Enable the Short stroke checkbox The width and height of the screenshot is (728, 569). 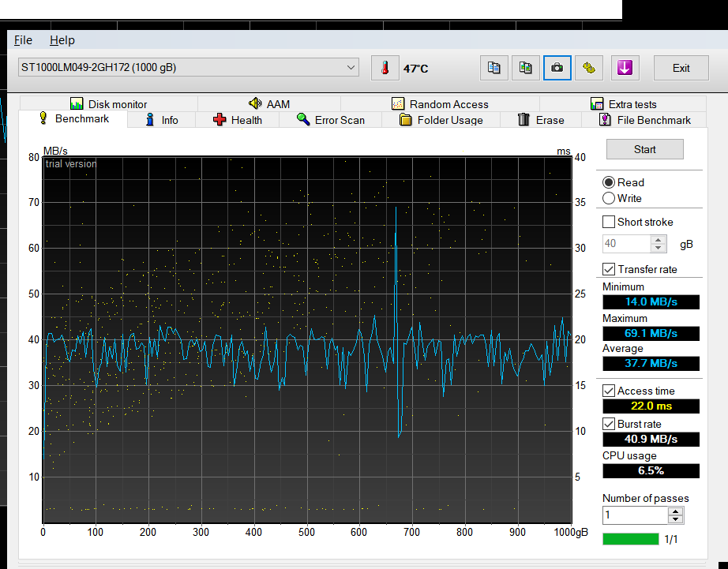[x=609, y=223]
